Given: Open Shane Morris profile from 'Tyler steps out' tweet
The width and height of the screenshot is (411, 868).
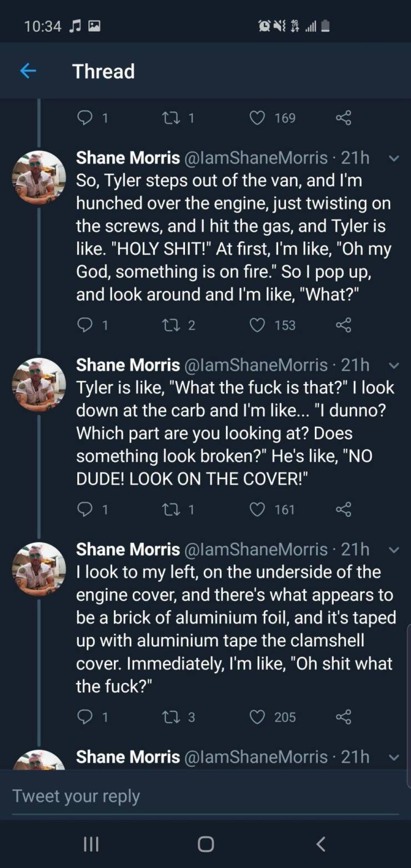Looking at the screenshot, I should point(128,158).
